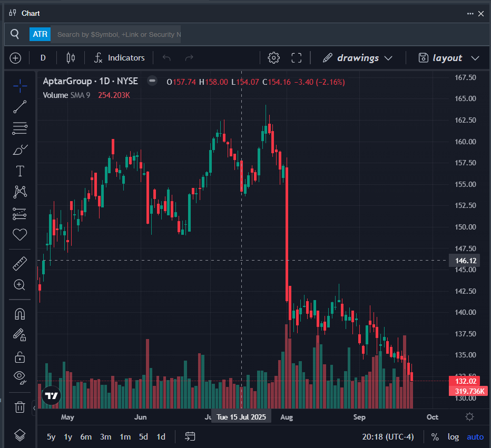Toggle log scale on price axis
491x448 pixels.
(453, 436)
